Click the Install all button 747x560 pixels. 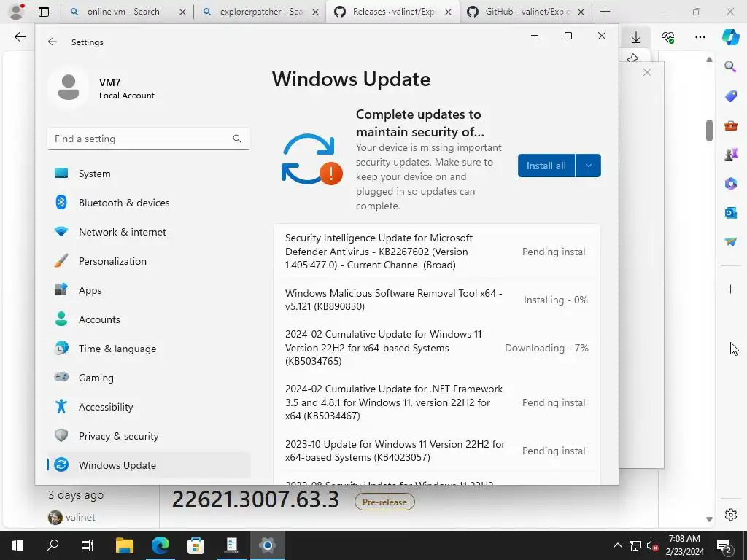[x=546, y=166]
